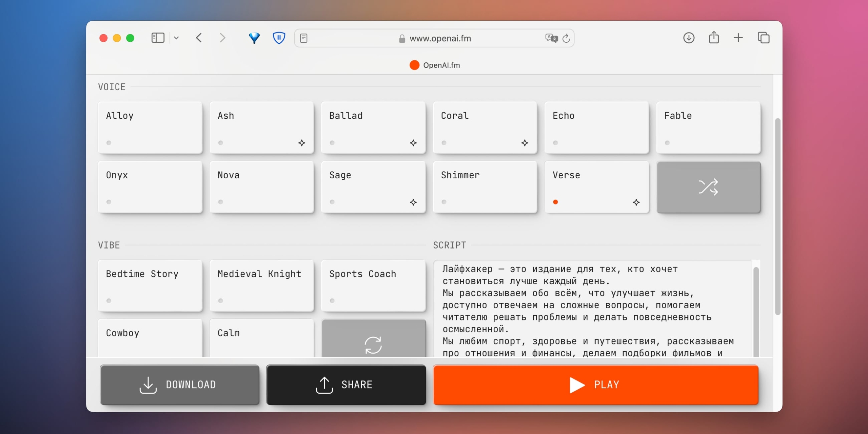Open the blue funnel extension icon
Screen dimensions: 868x434
[x=254, y=38]
